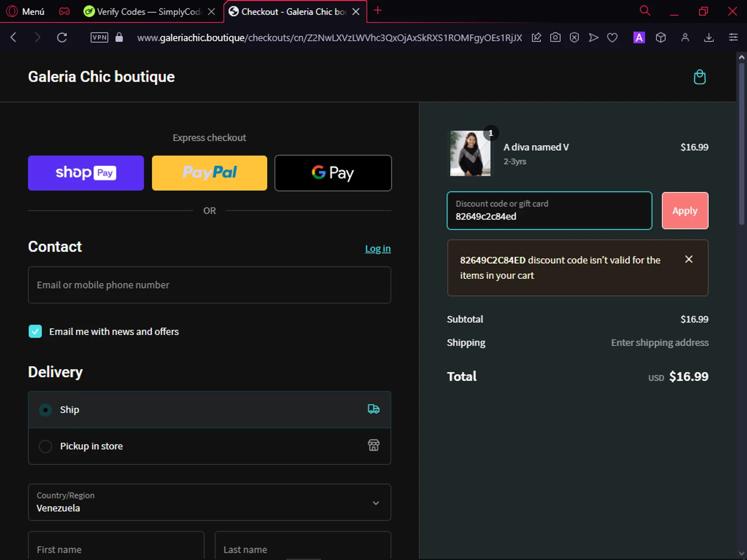
Task: Apply the discount code
Action: [685, 211]
